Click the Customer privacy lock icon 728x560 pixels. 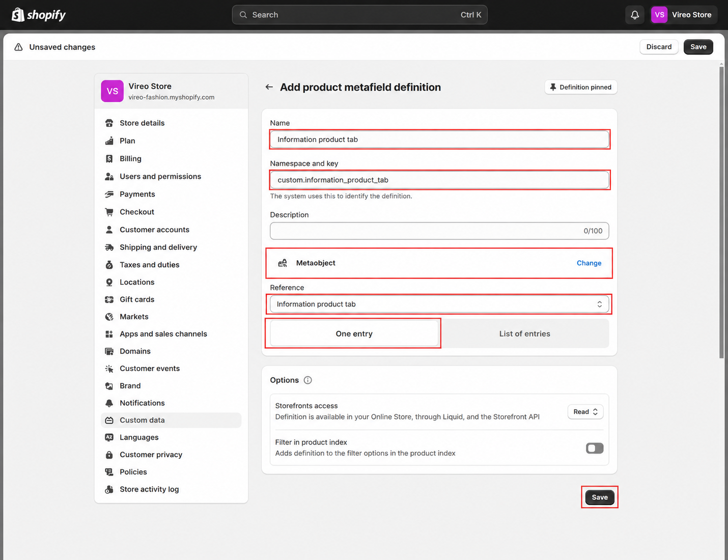coord(109,455)
